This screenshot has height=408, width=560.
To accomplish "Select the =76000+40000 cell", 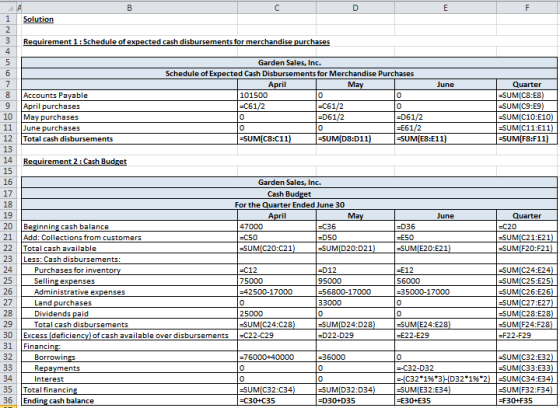I will click(x=277, y=357).
